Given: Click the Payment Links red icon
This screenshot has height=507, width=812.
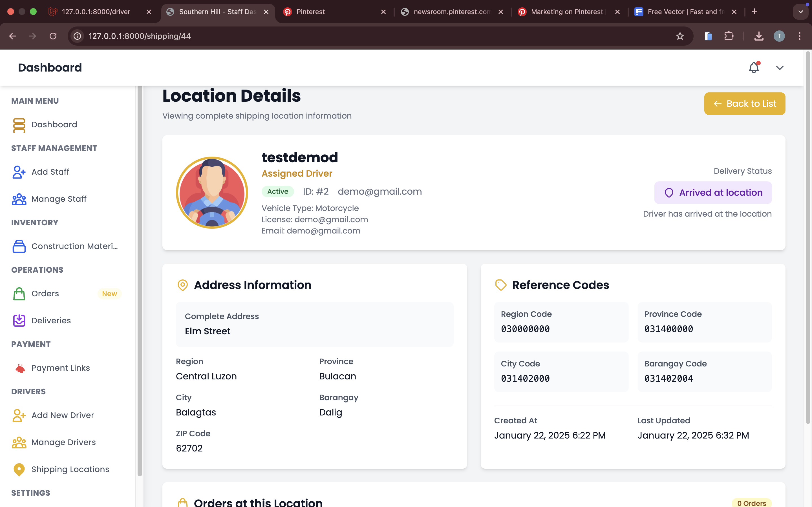Looking at the screenshot, I should pos(20,368).
